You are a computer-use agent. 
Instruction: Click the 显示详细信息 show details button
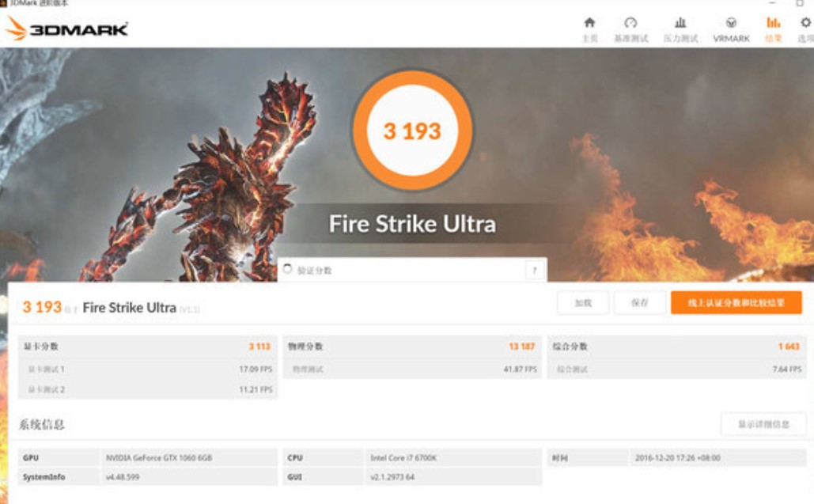click(763, 425)
